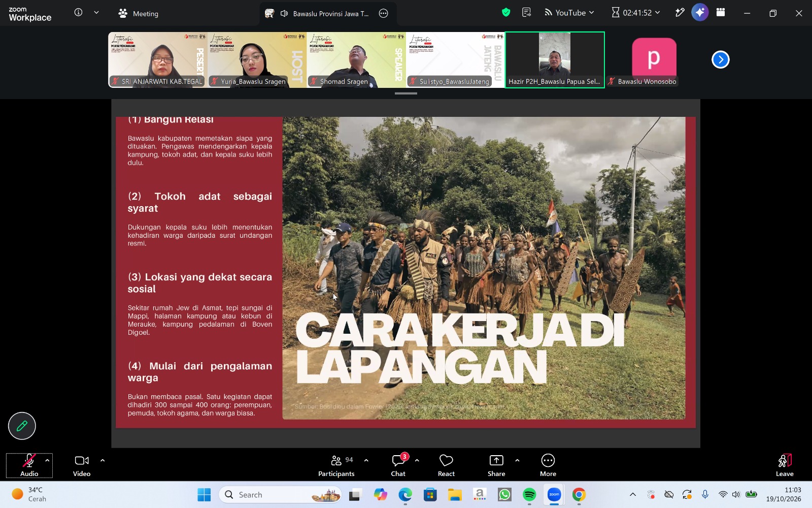Open the Chat panel

[x=398, y=465]
